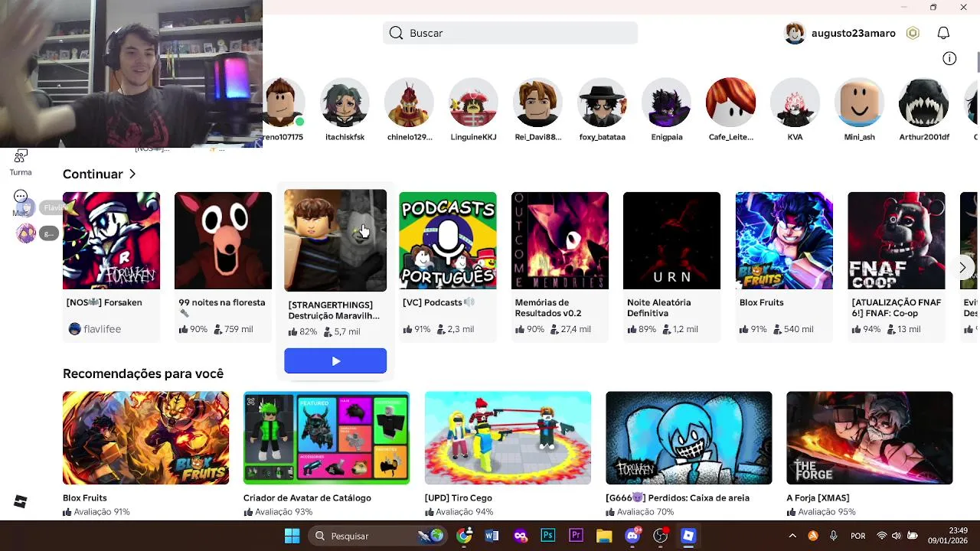Open friend Rei_Davi88's avatar
980x551 pixels.
pyautogui.click(x=537, y=102)
